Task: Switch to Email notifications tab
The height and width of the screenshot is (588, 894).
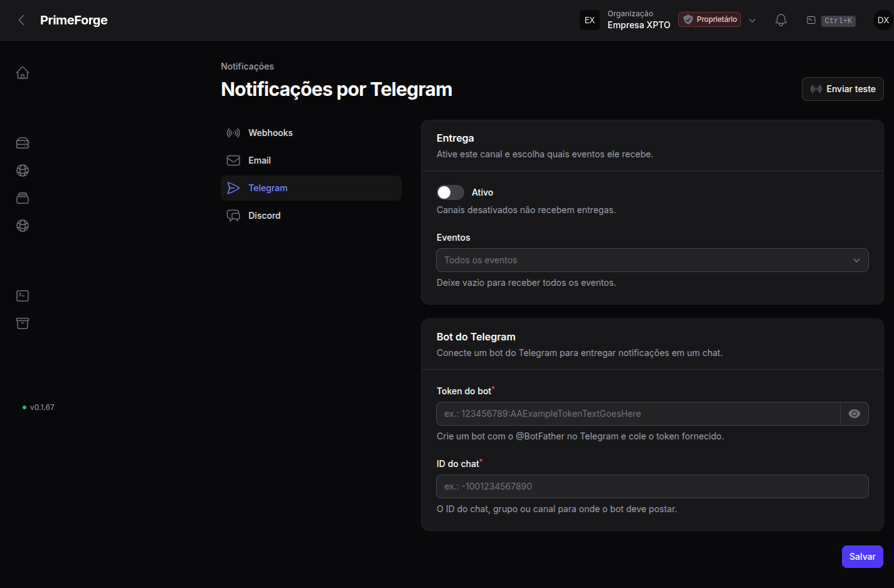Action: 311,160
